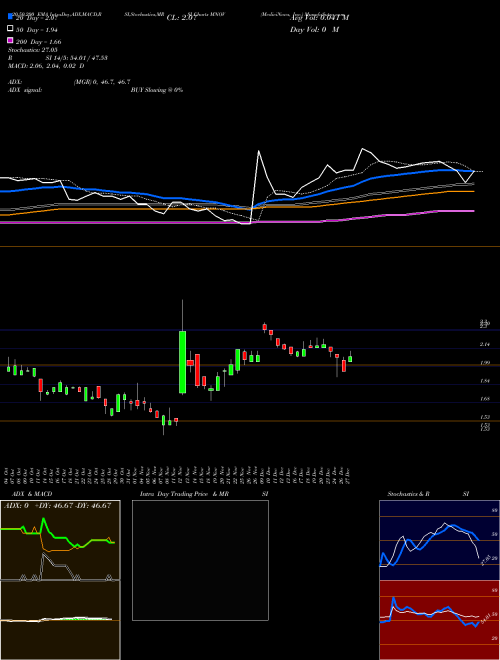Click the tall green candlestick with long wick
Screen dimensions: 500x660
183,362
